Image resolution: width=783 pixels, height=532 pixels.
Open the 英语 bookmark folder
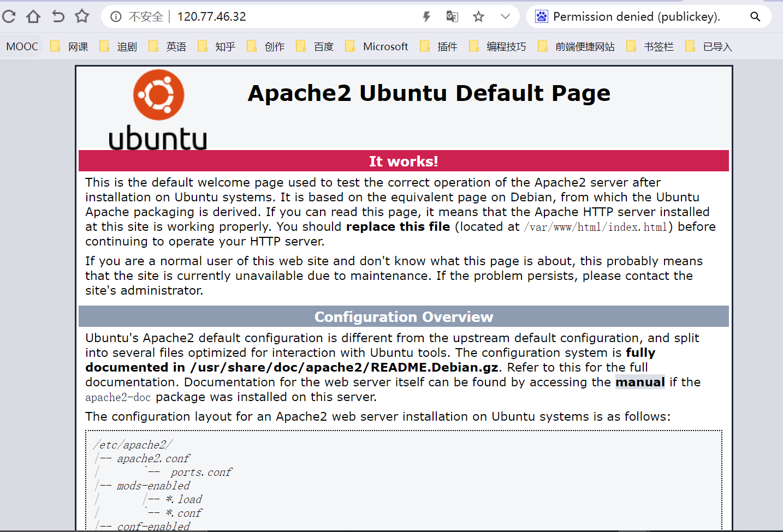(x=167, y=46)
